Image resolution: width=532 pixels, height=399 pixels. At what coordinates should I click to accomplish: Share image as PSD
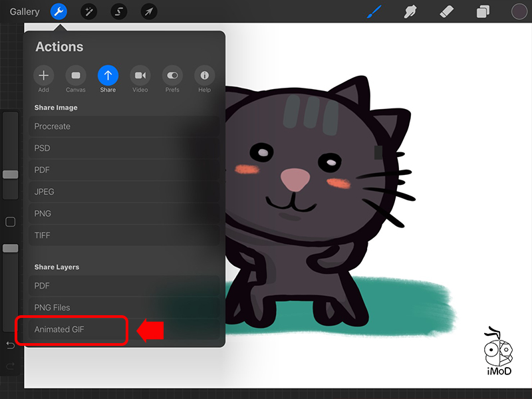click(124, 148)
